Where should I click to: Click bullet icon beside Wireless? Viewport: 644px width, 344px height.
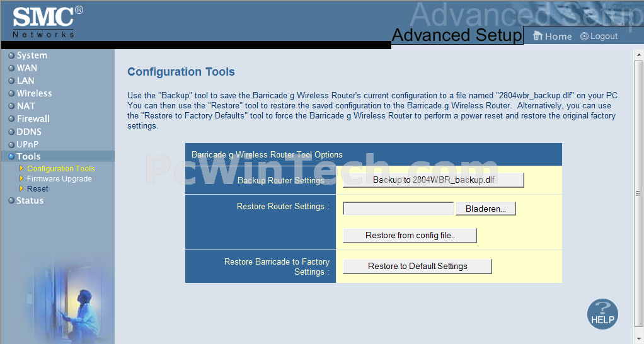coord(11,94)
